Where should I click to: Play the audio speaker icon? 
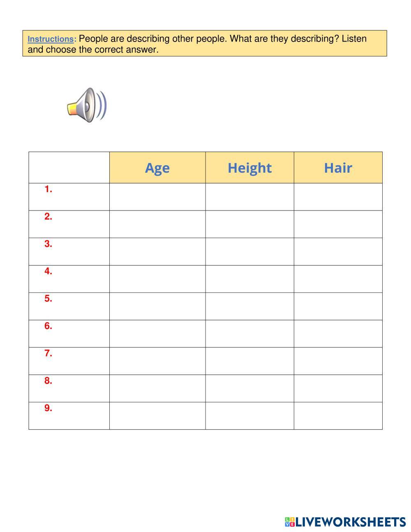pyautogui.click(x=87, y=104)
